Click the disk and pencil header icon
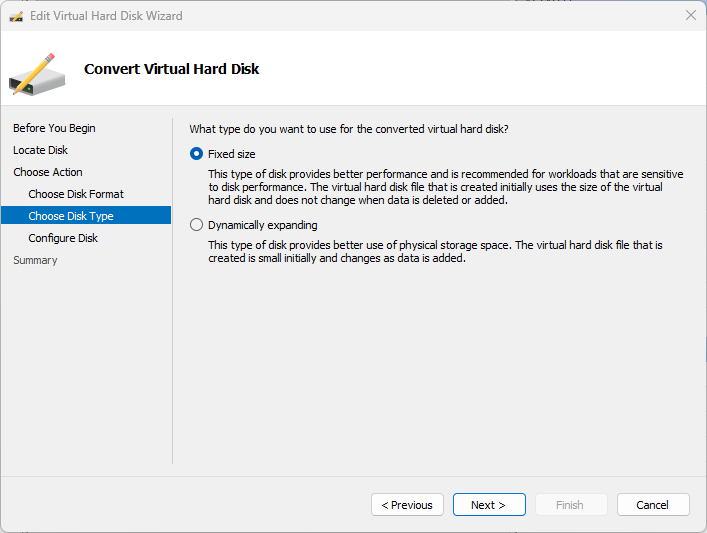Viewport: 707px width, 533px height. pyautogui.click(x=37, y=74)
